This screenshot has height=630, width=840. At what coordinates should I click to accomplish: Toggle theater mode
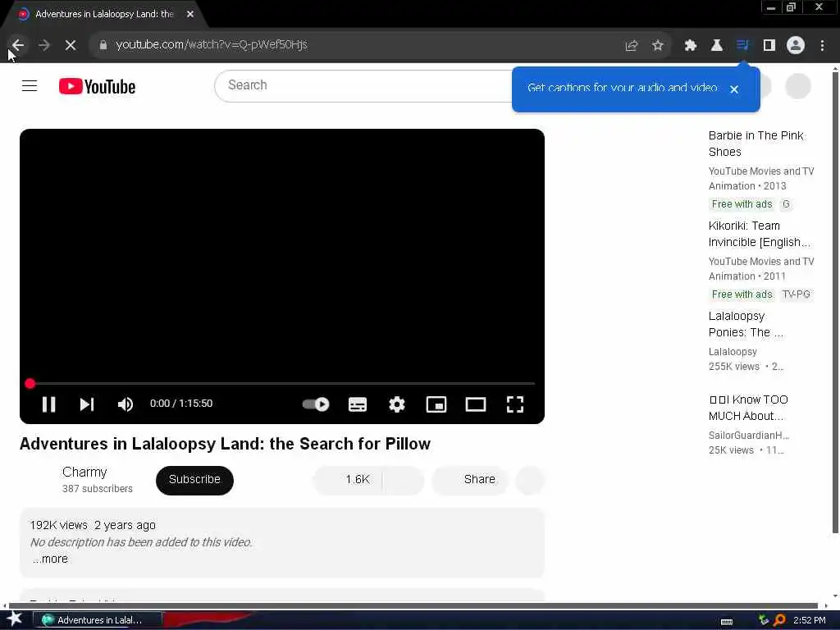click(x=476, y=404)
